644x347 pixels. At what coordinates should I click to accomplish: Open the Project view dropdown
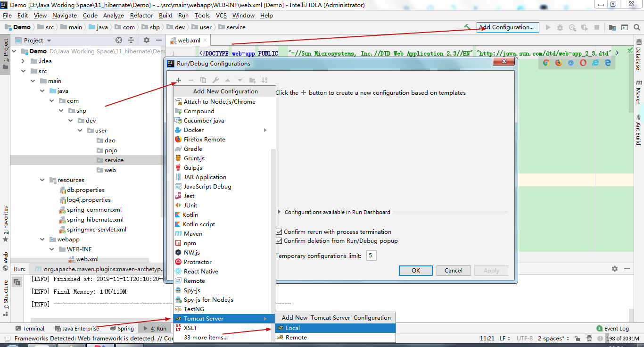(x=33, y=41)
